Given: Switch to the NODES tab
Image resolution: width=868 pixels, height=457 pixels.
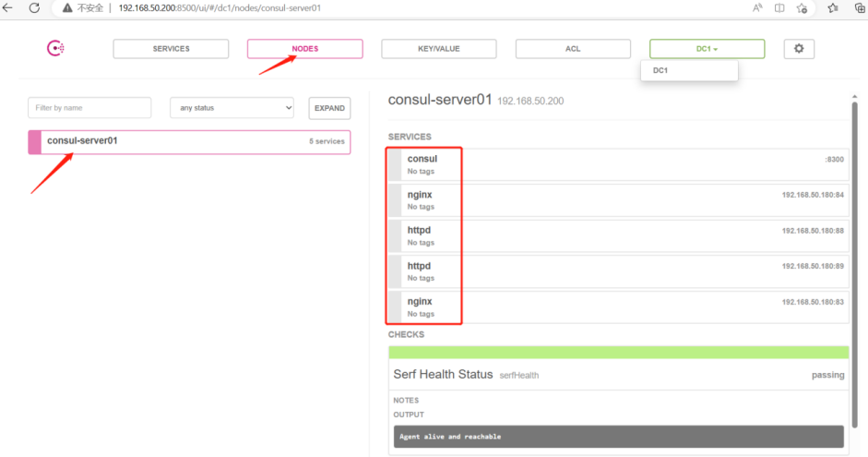Looking at the screenshot, I should pyautogui.click(x=305, y=49).
